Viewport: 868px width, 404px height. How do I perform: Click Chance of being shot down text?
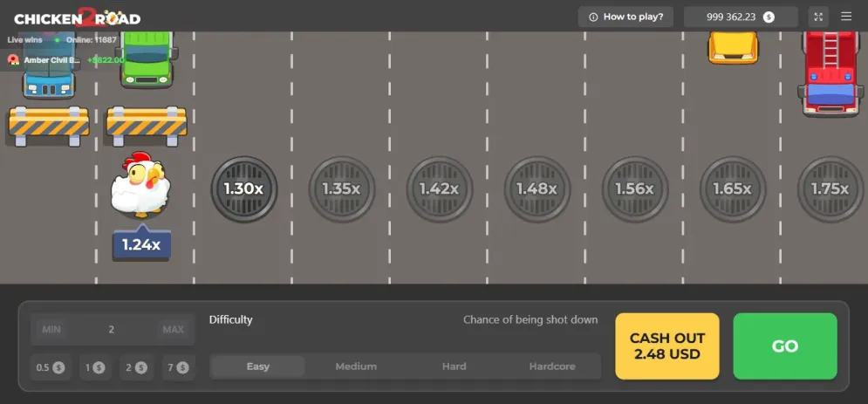(x=530, y=320)
